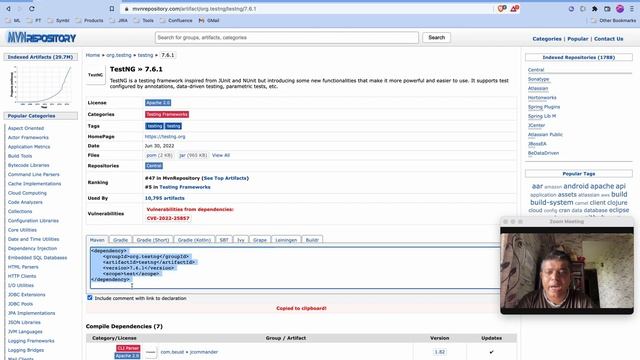Toggle Include comment with link checkbox

pyautogui.click(x=90, y=298)
